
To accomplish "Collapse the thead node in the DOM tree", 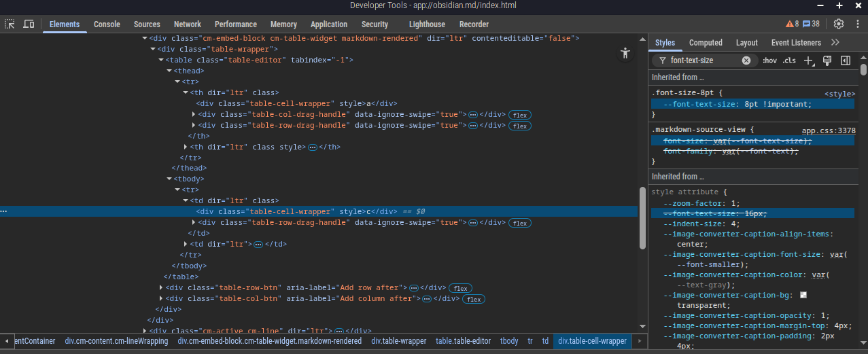I will point(169,71).
